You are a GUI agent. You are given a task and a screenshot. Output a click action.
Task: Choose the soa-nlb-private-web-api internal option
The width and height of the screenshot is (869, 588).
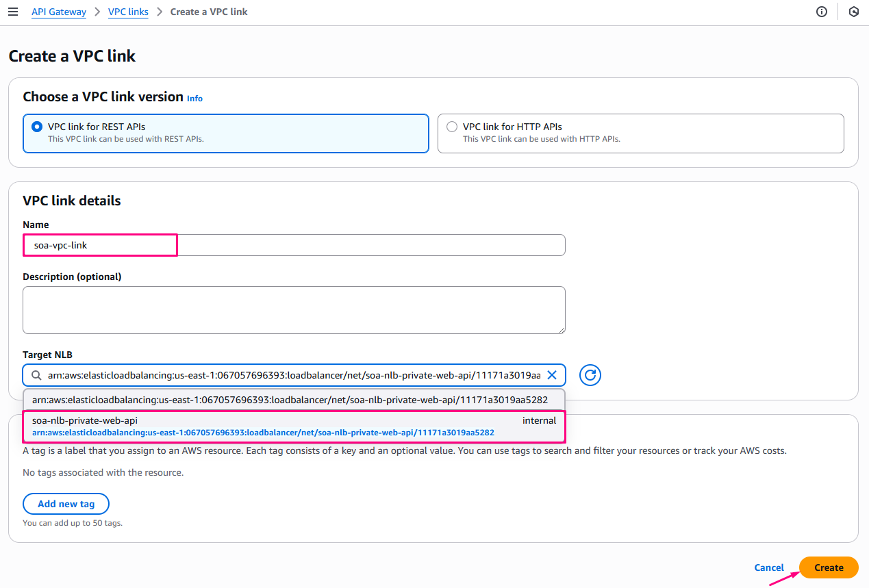pos(294,426)
